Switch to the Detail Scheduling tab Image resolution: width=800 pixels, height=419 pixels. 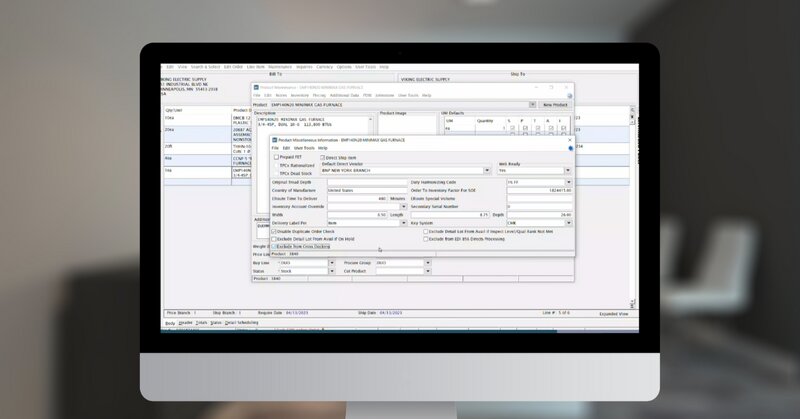click(242, 323)
